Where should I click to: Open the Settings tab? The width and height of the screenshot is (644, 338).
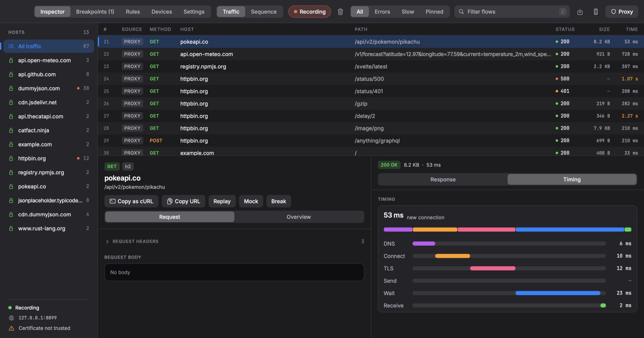point(194,11)
